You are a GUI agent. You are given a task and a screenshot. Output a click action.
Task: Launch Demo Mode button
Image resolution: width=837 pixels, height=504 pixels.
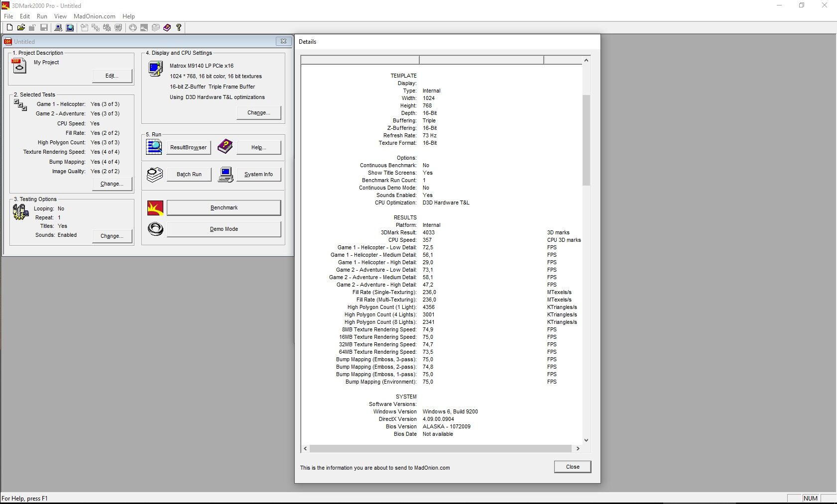pyautogui.click(x=224, y=229)
